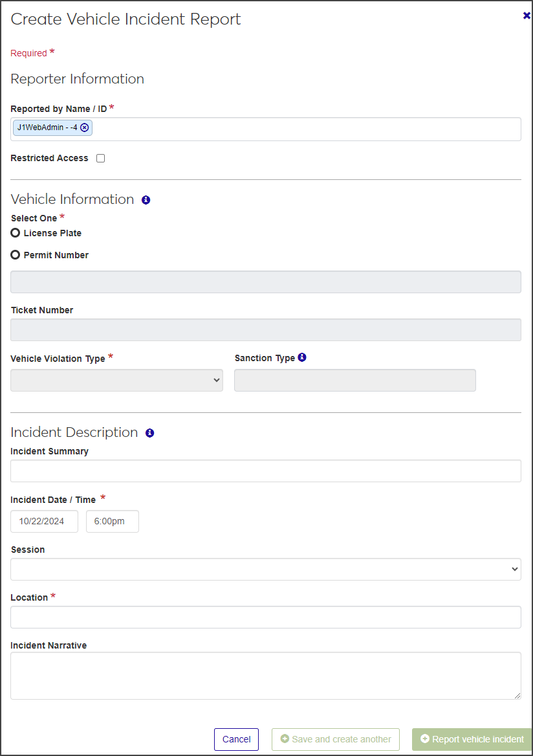Select the License Plate radio option

click(x=16, y=233)
